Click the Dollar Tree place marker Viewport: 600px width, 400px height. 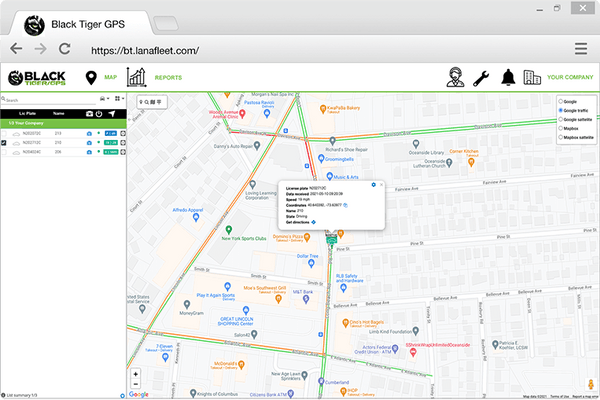311,263
